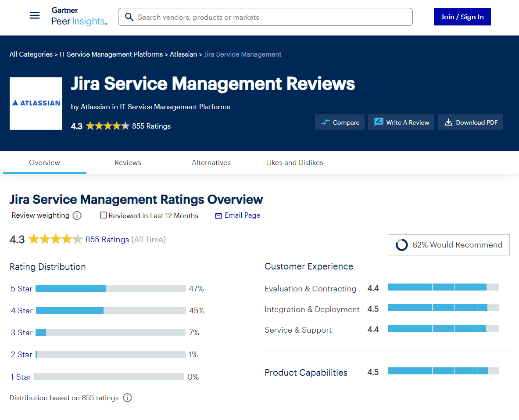This screenshot has height=420, width=519.
Task: Click the Write A Review pen icon
Action: pyautogui.click(x=378, y=122)
